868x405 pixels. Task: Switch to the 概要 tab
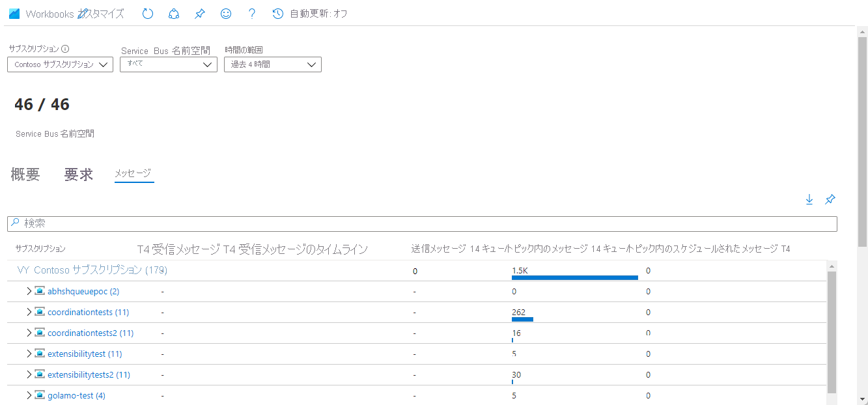click(x=25, y=175)
